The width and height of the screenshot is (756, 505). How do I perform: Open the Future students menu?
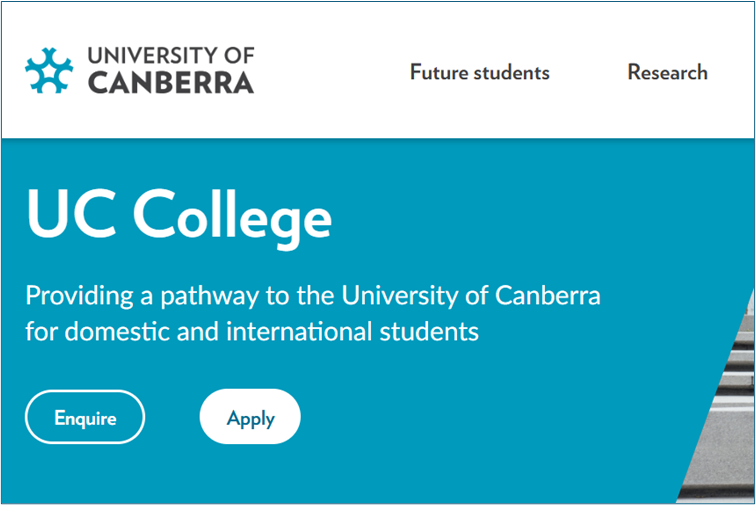(x=480, y=72)
